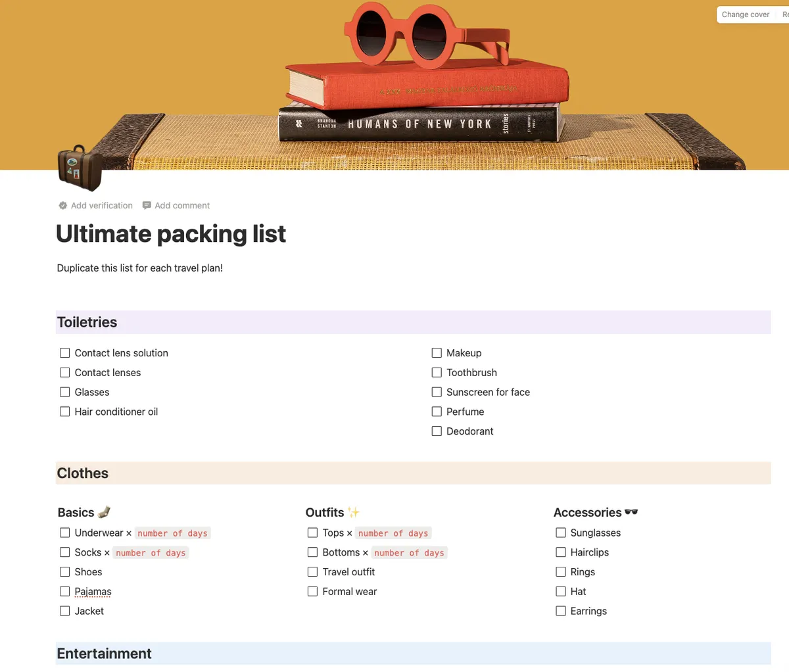The width and height of the screenshot is (789, 672).
Task: Click the speech bubble icon before Add comment
Action: tap(147, 205)
